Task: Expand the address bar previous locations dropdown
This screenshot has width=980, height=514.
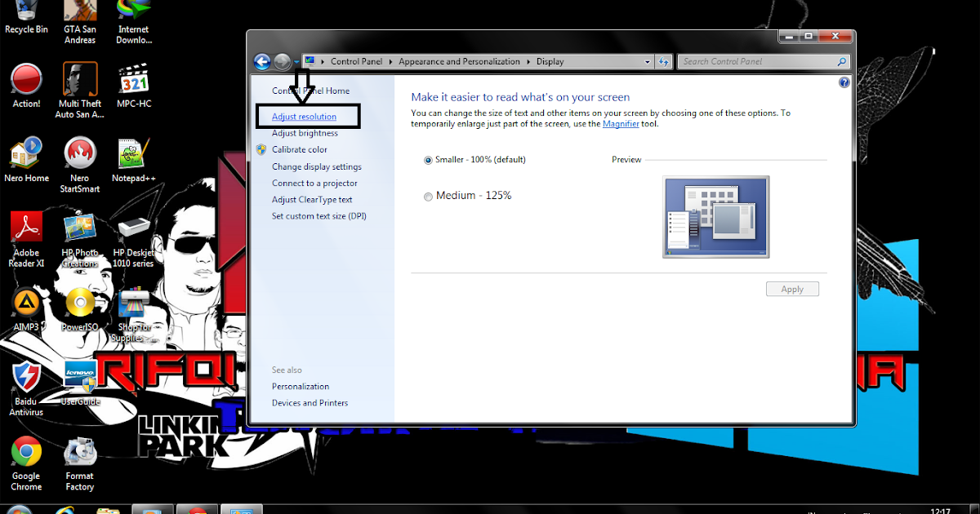Action: (648, 61)
